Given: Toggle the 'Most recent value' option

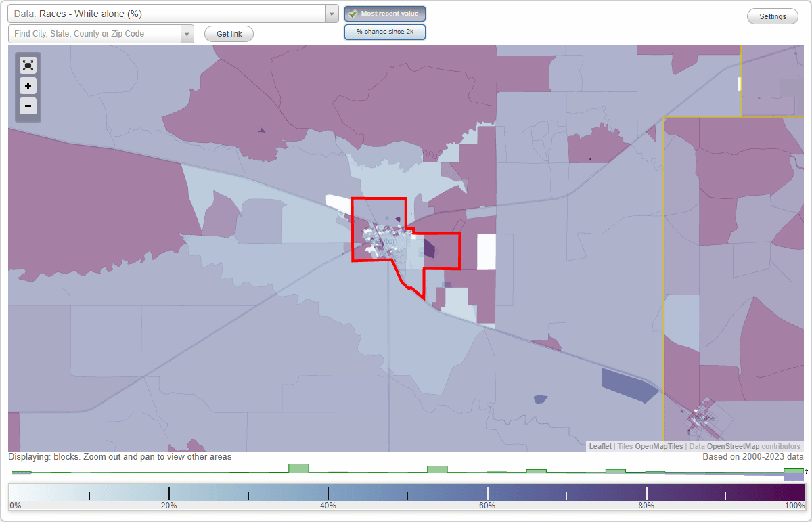Looking at the screenshot, I should pyautogui.click(x=384, y=13).
